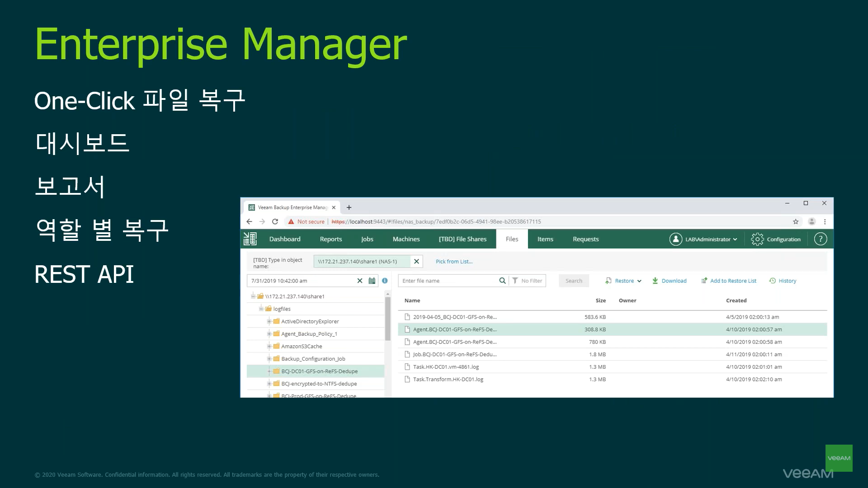Open the Requests tab
Screen dimensions: 868x488
tap(585, 239)
